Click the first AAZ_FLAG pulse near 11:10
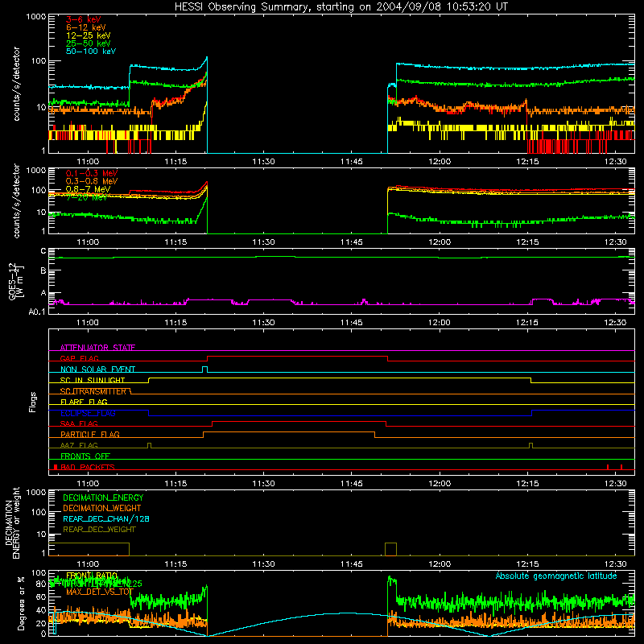 [x=149, y=446]
